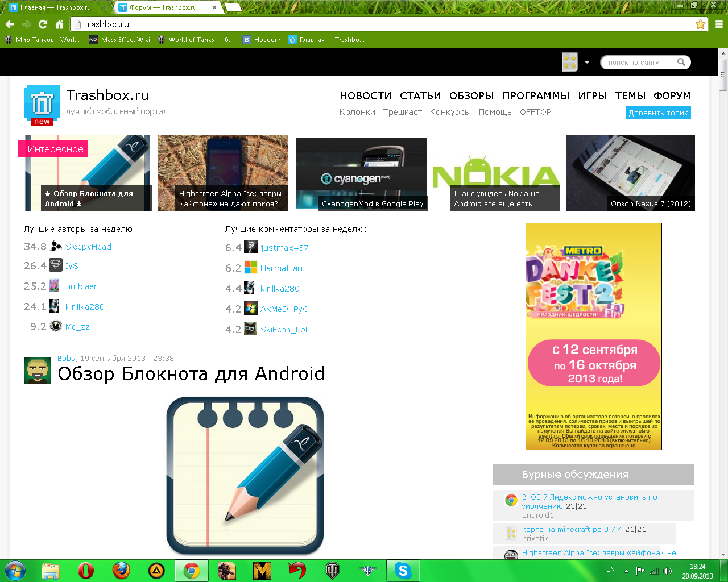Open justmax437's avatar
This screenshot has width=728, height=582.
[x=251, y=247]
